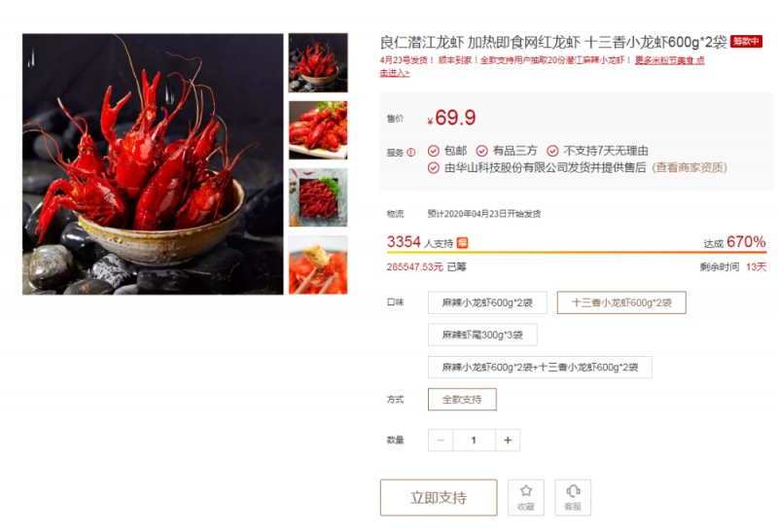
Task: Click the red 筹款中 status badge
Action: (746, 42)
